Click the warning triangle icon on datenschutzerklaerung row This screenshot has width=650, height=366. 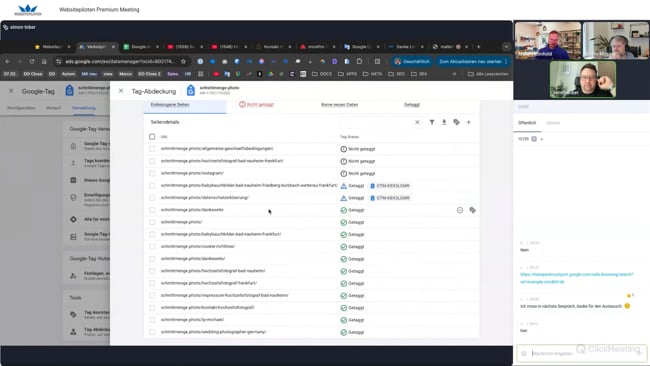pyautogui.click(x=343, y=198)
